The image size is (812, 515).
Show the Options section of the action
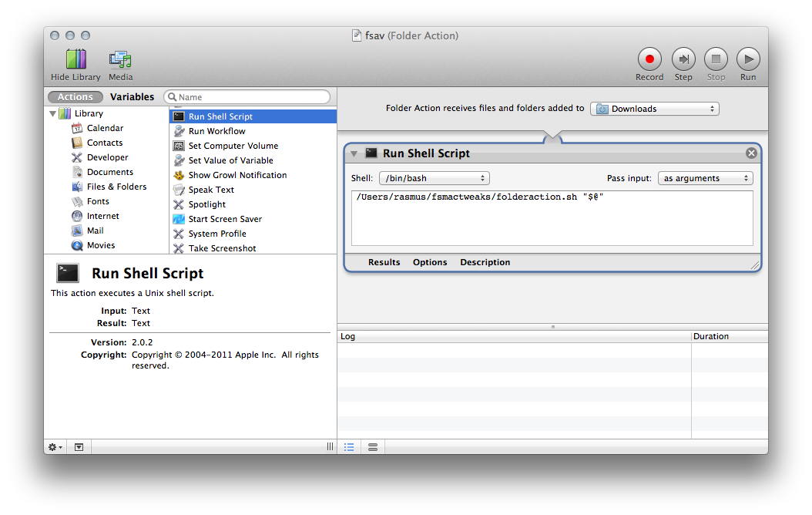[430, 262]
